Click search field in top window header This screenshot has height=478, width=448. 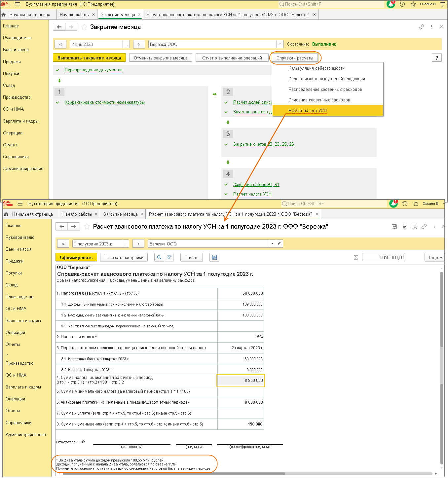[331, 4]
